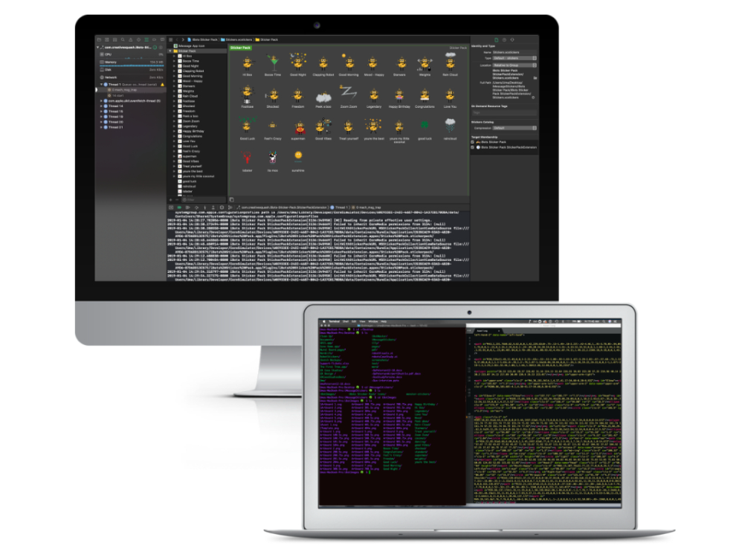
Task: Hide the debug area with the debug bar icon
Action: pos(171,207)
